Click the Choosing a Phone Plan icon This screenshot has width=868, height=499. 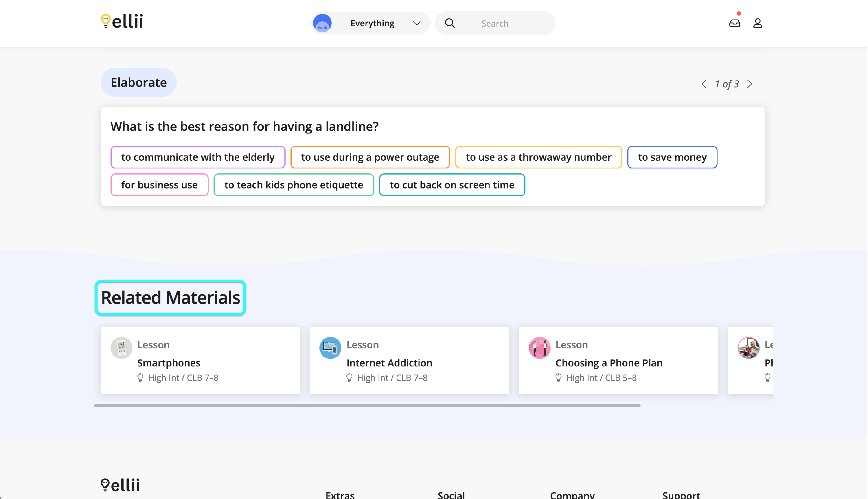tap(540, 348)
